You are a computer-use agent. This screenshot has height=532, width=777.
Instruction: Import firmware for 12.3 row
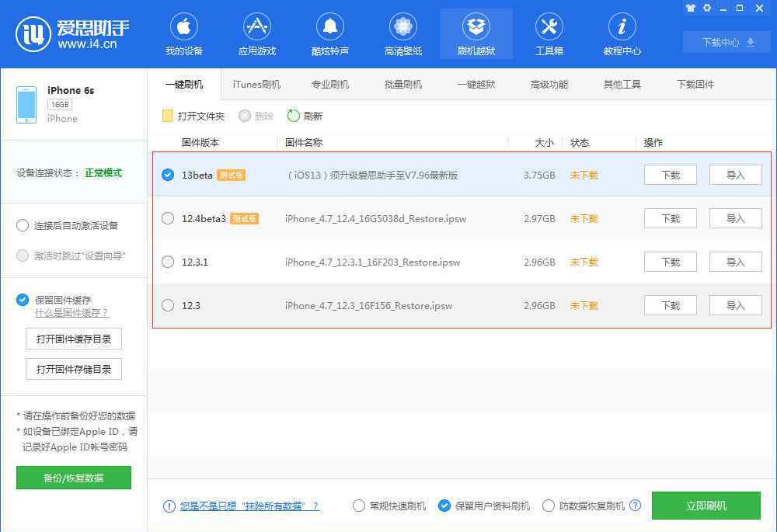[735, 305]
